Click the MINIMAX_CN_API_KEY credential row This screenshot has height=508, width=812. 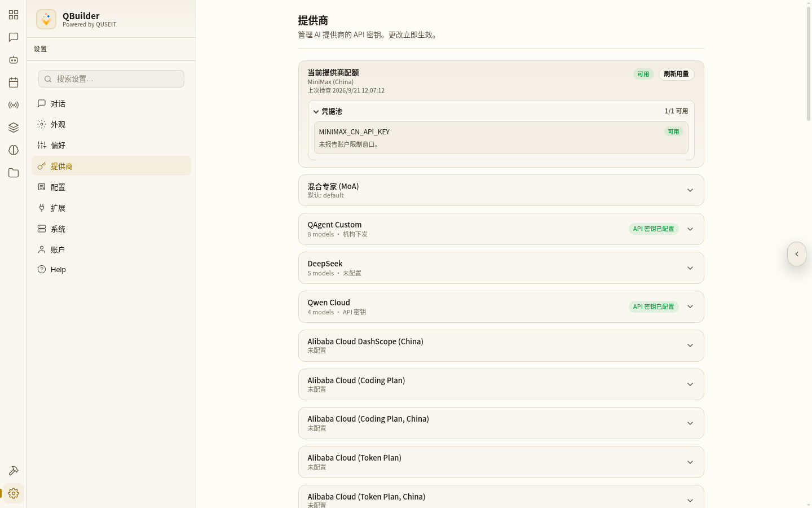501,138
